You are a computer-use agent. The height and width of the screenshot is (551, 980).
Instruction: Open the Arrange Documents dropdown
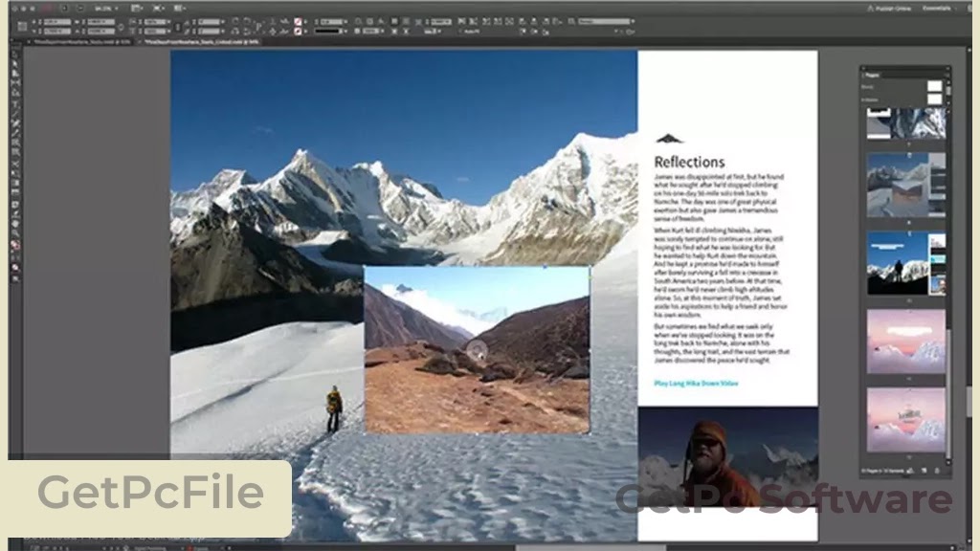[180, 9]
